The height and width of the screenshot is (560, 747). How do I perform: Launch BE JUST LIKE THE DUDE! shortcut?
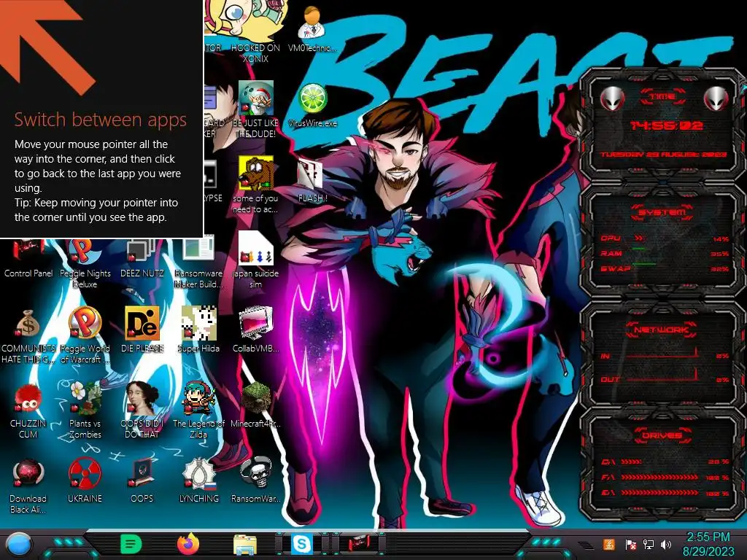point(256,109)
